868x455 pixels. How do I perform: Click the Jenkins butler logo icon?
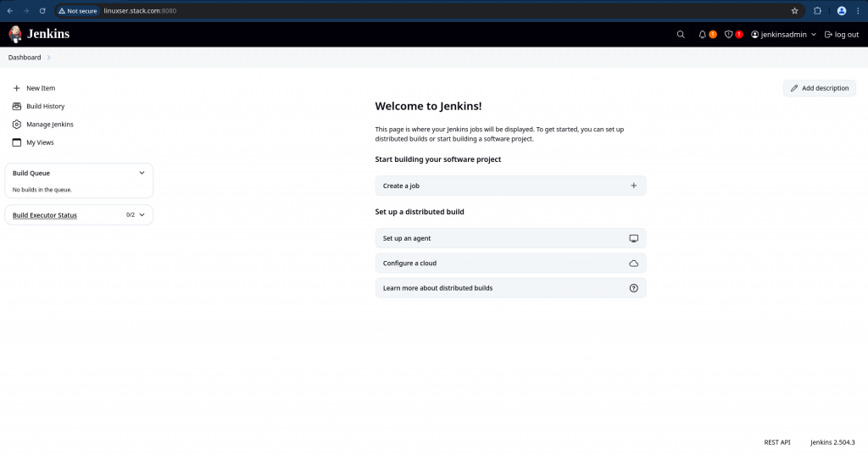click(x=15, y=35)
